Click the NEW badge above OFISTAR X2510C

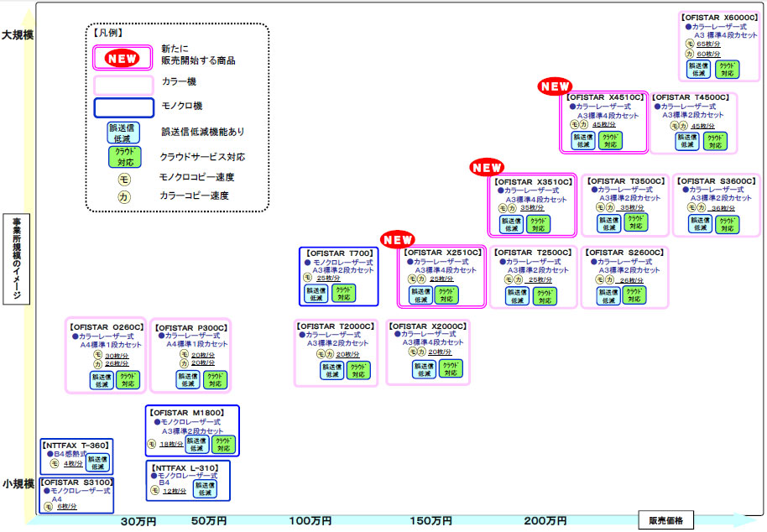[398, 240]
